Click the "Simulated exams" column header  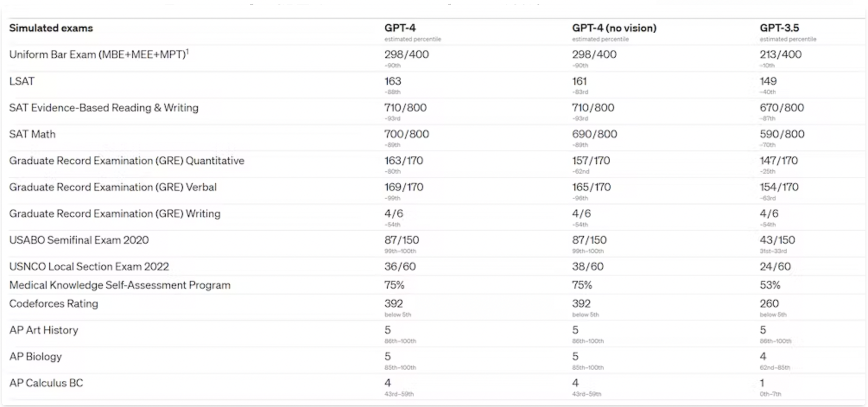[51, 28]
